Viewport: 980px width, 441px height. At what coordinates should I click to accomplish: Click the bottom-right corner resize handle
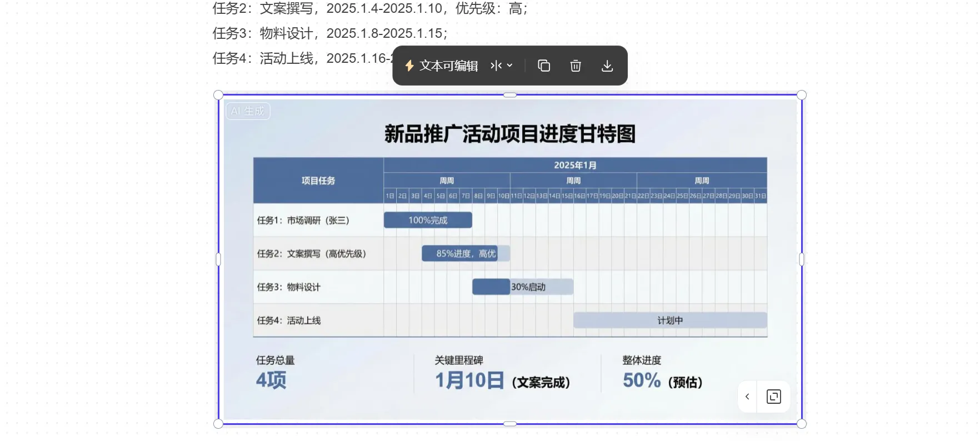coord(801,424)
